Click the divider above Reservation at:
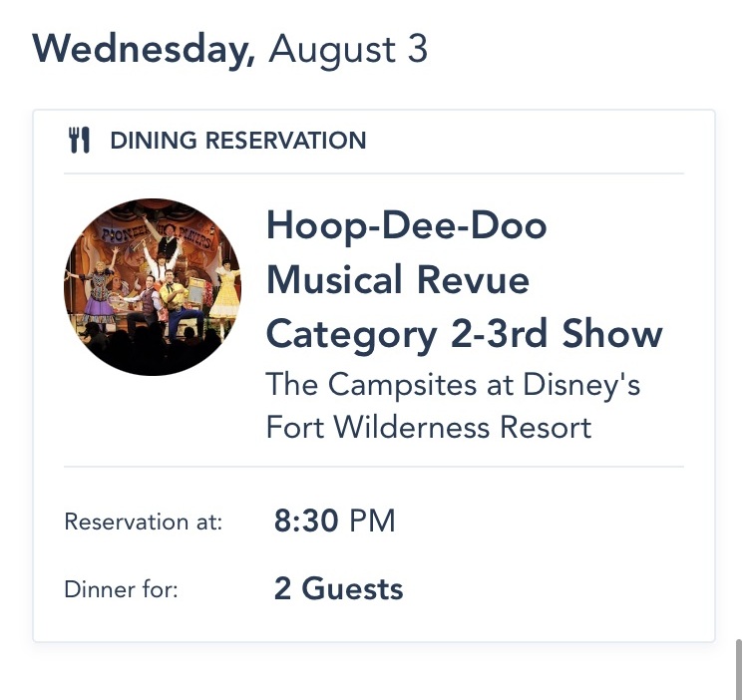The width and height of the screenshot is (748, 700). 374,466
